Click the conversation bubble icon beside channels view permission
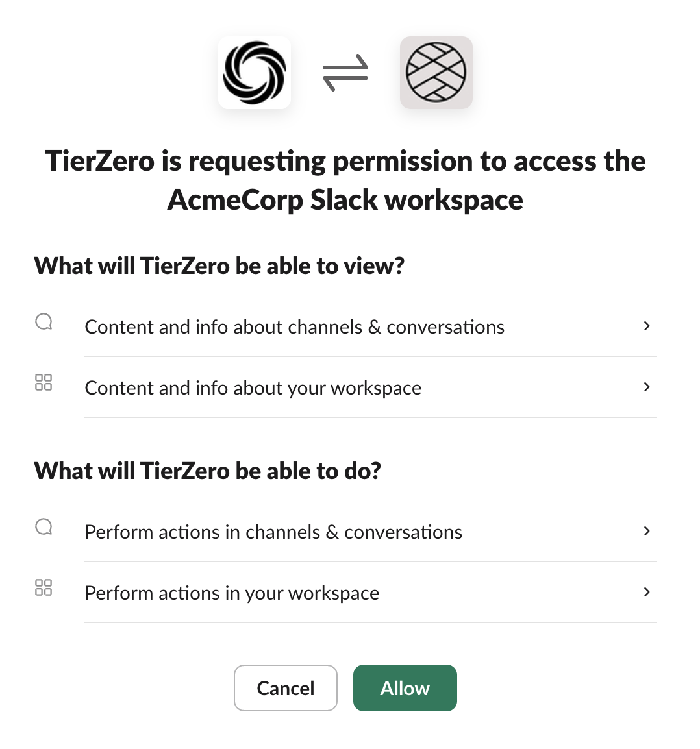700x749 pixels. (x=44, y=321)
